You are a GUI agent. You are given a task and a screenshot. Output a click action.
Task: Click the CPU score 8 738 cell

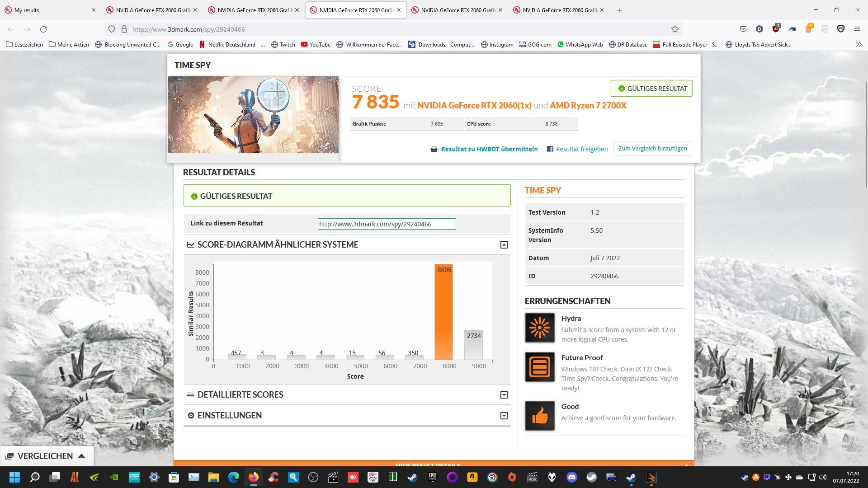pos(521,124)
